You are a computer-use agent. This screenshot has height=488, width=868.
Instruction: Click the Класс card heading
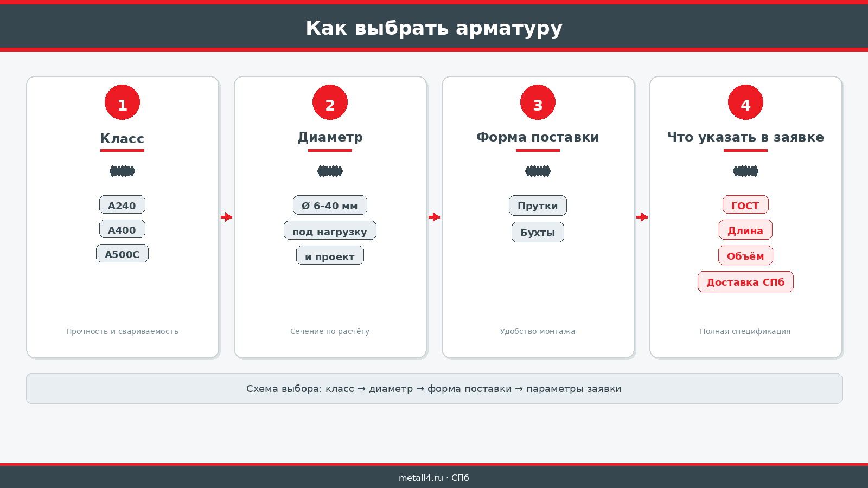122,139
